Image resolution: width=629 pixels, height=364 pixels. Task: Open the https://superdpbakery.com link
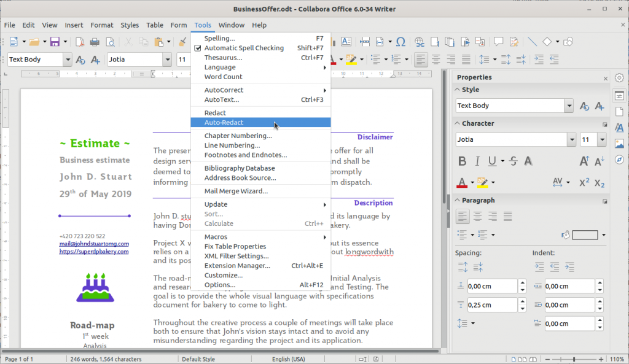94,252
